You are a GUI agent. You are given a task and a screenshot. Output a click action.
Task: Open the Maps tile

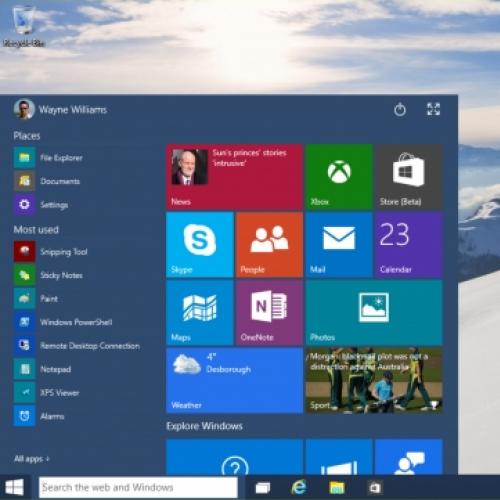200,313
